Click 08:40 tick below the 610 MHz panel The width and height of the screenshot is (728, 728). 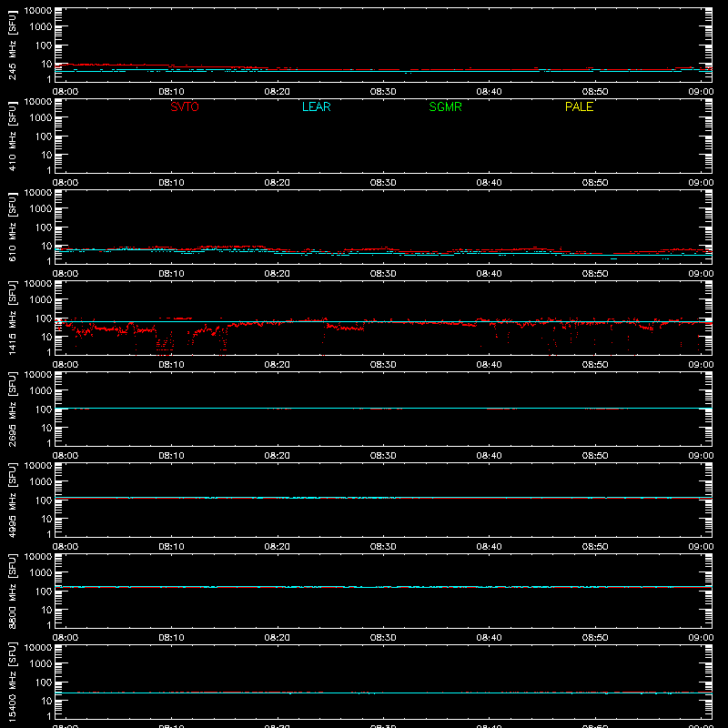tap(489, 274)
